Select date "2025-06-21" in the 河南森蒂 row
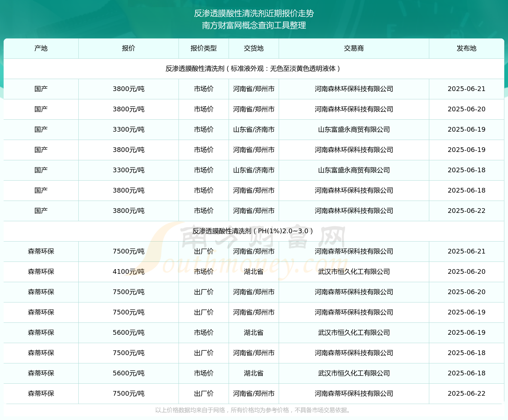 point(466,251)
